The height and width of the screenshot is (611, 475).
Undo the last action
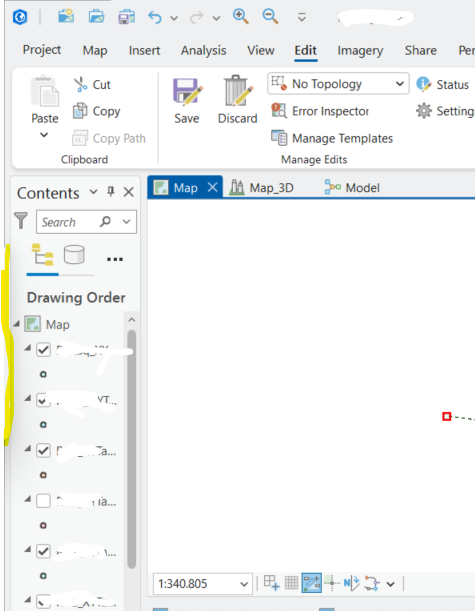[155, 17]
